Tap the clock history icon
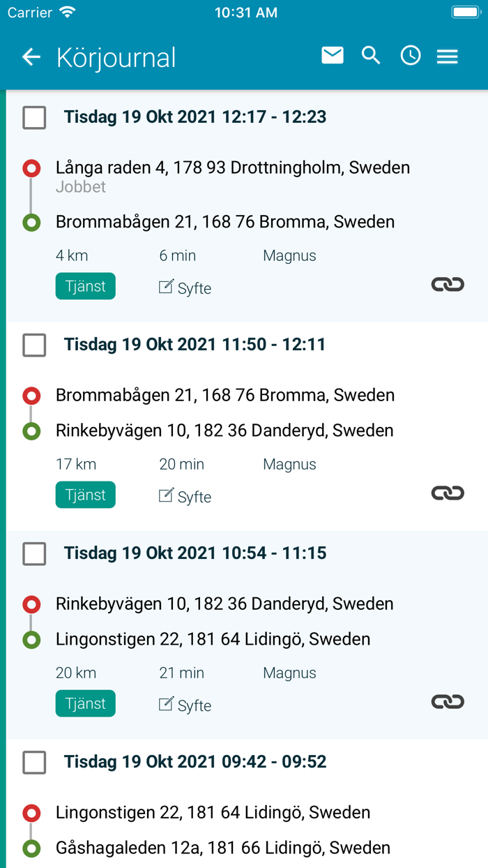Viewport: 488px width, 868px height. [411, 56]
